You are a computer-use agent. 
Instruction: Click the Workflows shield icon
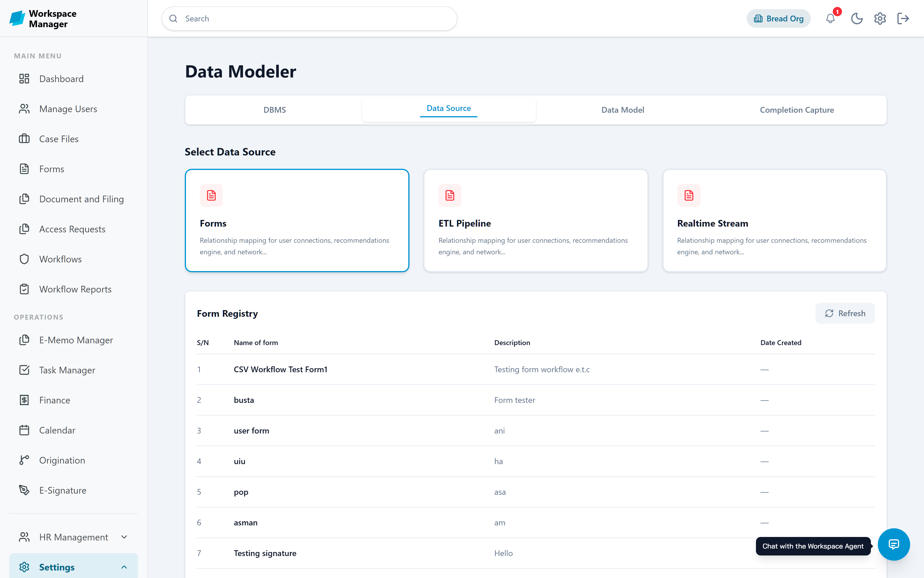pos(24,259)
